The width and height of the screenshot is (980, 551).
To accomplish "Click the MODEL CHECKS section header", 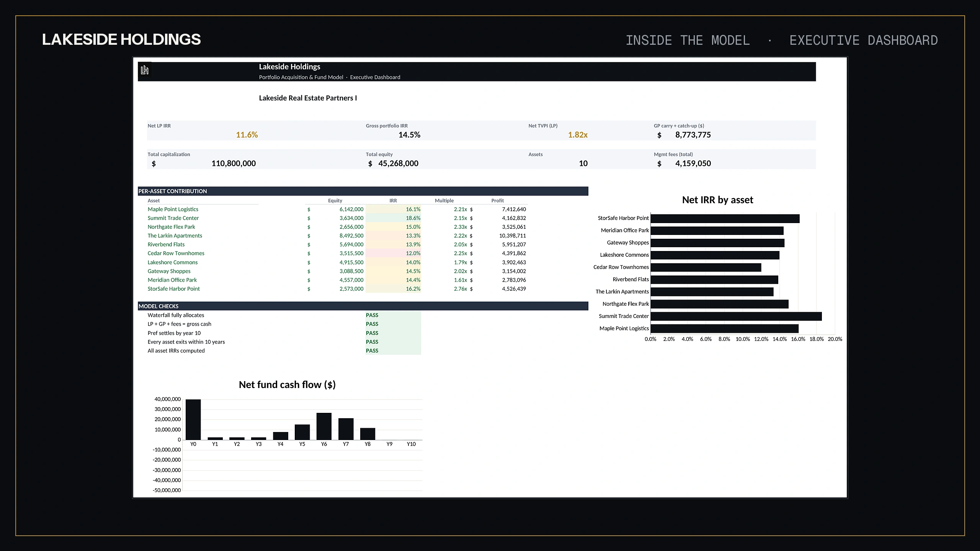I will coord(363,306).
